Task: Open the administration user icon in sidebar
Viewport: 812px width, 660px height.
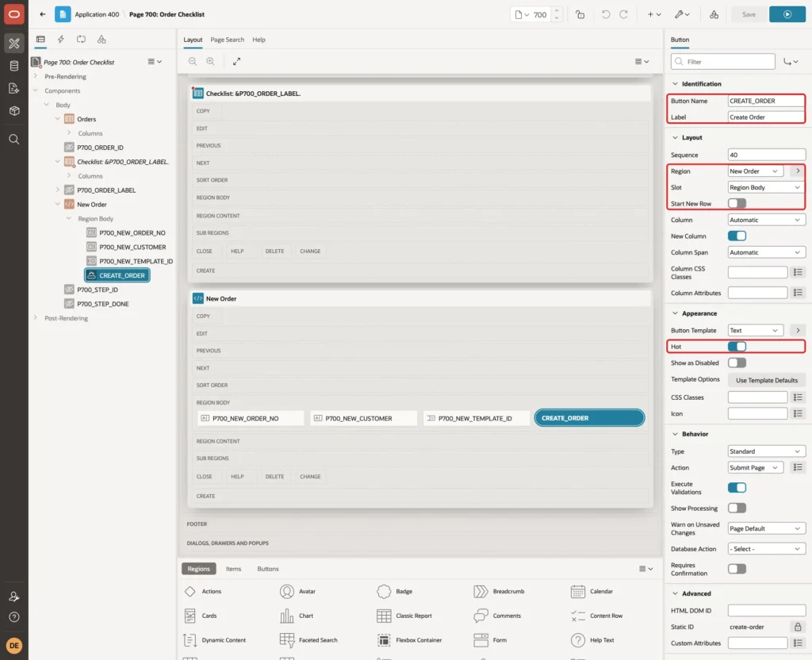Action: 14,597
